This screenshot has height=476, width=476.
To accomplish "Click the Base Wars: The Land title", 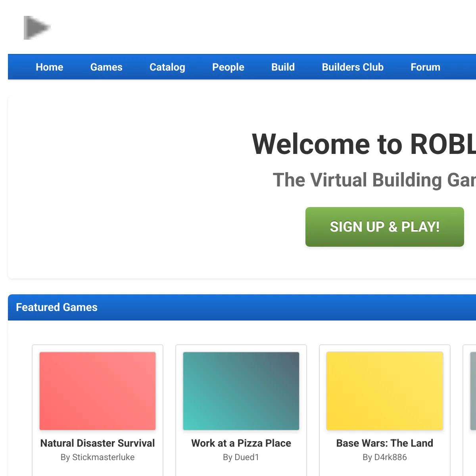I will 385,443.
